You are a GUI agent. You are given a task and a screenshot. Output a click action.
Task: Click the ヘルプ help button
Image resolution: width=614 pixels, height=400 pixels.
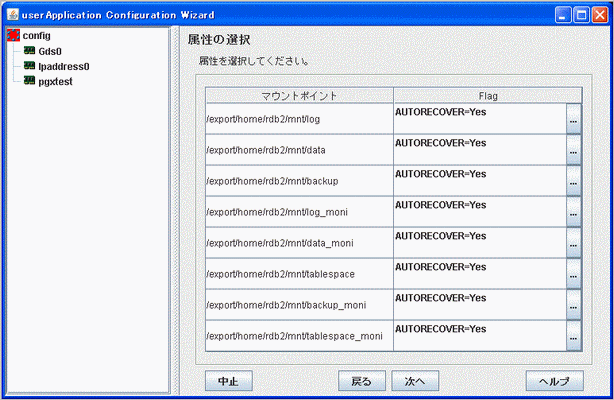(x=554, y=381)
